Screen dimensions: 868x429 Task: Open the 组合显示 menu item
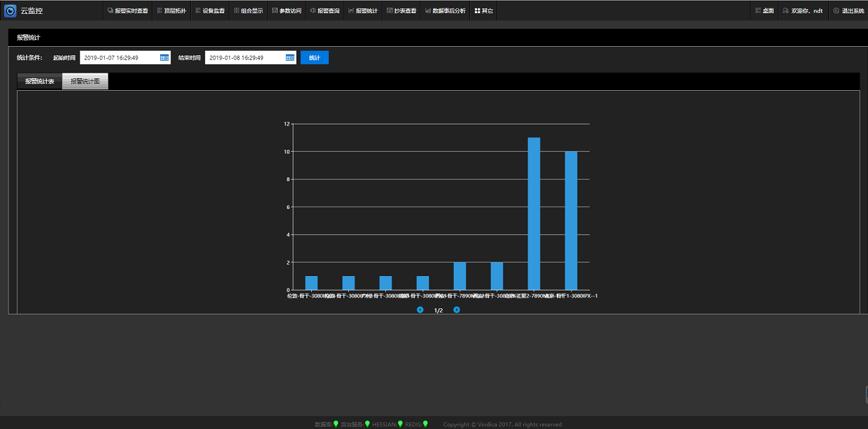tap(248, 10)
